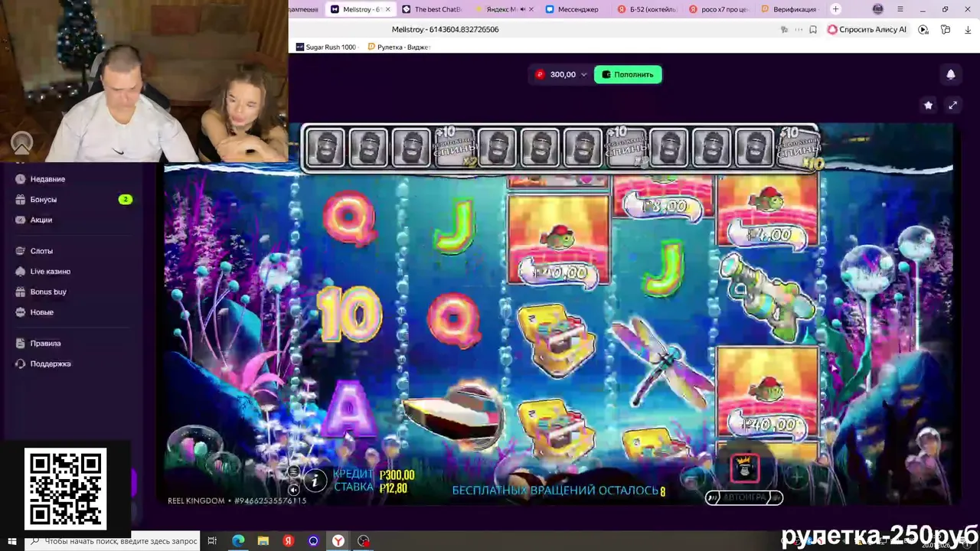Switch to the poco x7 про tab
980x551 pixels.
[x=720, y=9]
